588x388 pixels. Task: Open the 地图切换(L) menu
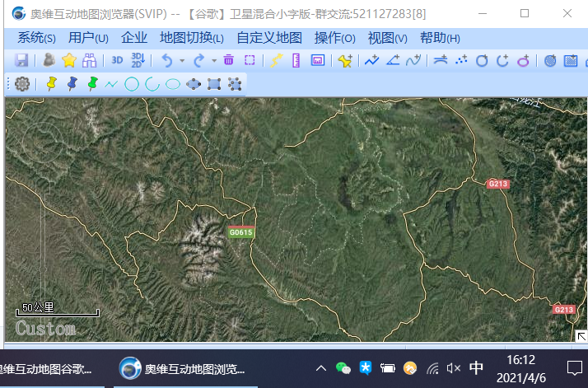click(192, 38)
